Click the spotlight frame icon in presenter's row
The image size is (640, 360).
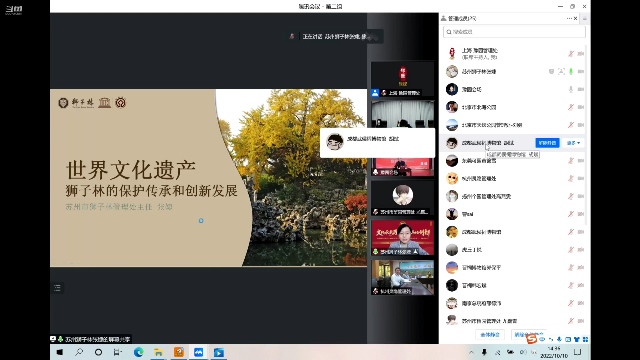pyautogui.click(x=561, y=71)
